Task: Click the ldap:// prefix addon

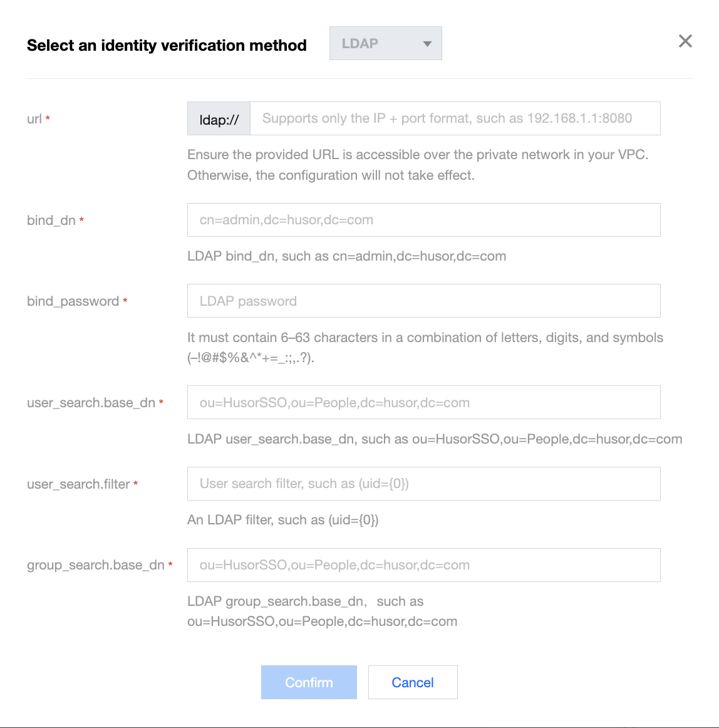Action: [x=219, y=119]
